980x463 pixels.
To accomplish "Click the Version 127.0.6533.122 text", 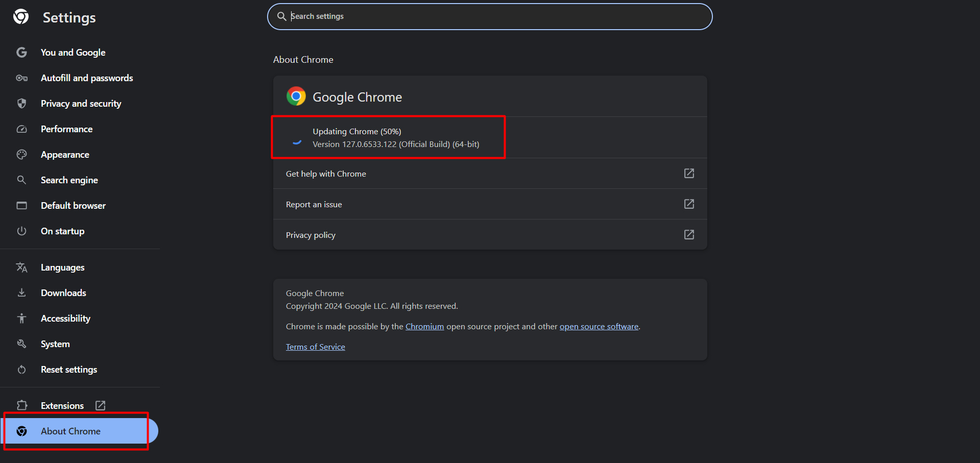I will (396, 144).
